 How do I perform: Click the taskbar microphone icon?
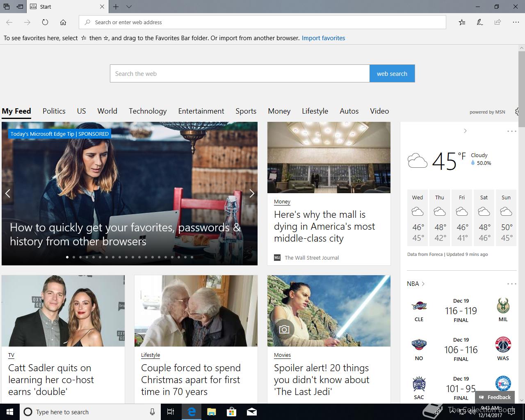click(x=152, y=412)
